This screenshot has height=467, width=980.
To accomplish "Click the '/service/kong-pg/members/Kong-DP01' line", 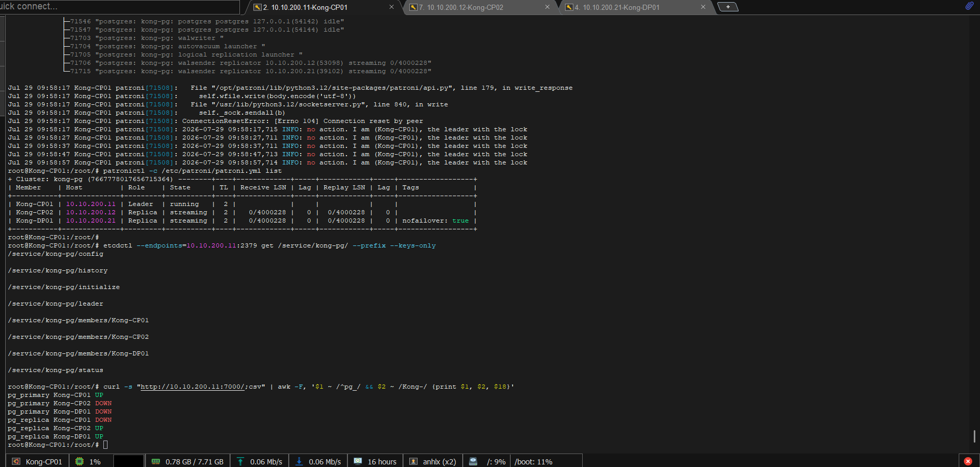I will click(x=78, y=353).
